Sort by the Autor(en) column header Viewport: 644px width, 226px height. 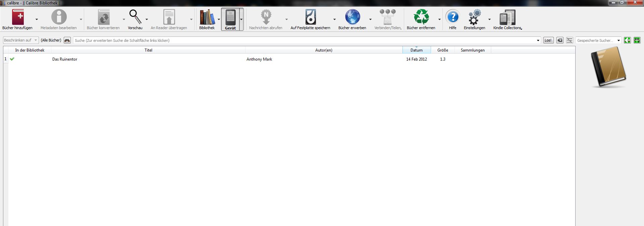(324, 50)
